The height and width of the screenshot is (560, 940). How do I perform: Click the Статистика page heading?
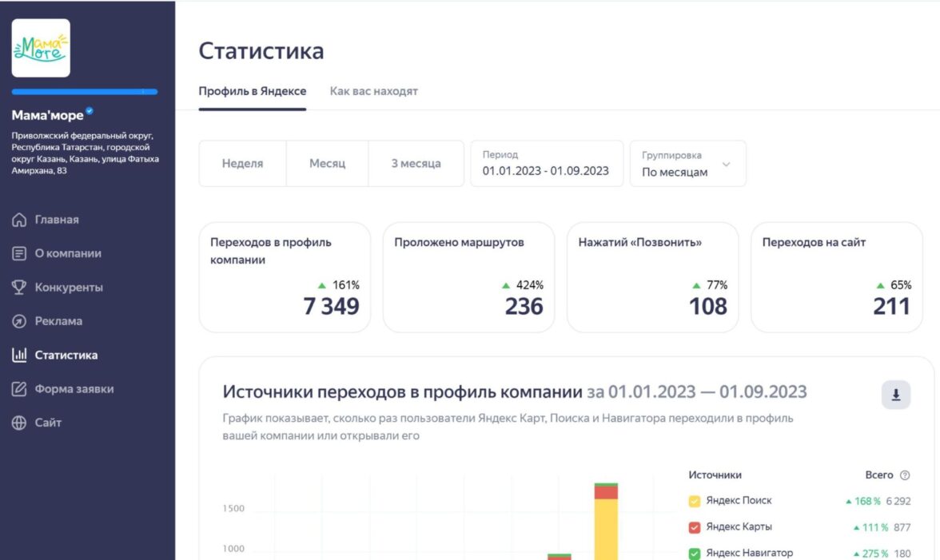point(261,51)
